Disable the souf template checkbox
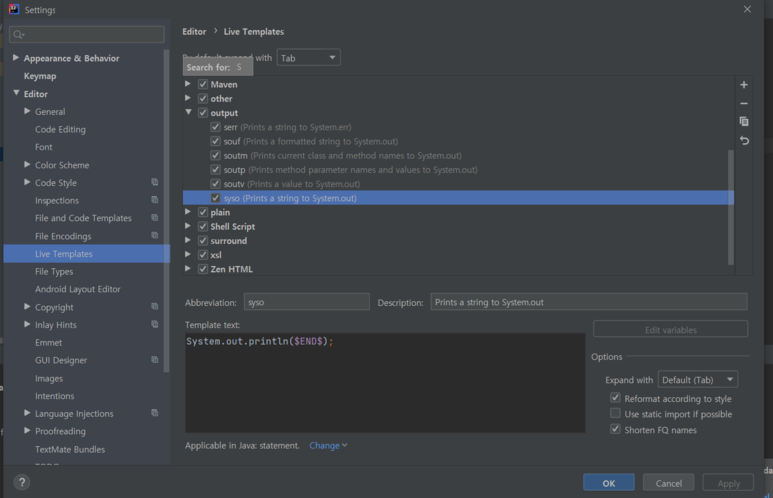This screenshot has width=773, height=498. tap(215, 141)
